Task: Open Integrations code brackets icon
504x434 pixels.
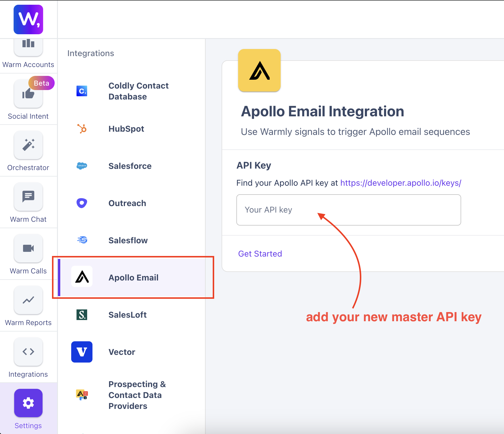Action: point(28,352)
